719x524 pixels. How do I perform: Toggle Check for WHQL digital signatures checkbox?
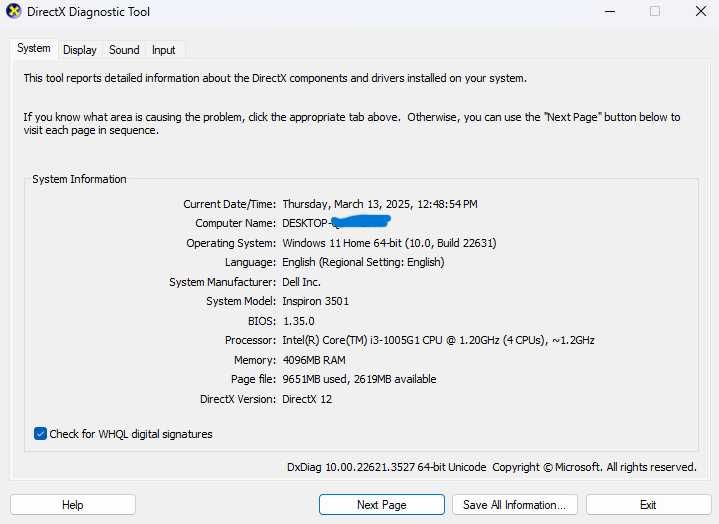pyautogui.click(x=40, y=434)
